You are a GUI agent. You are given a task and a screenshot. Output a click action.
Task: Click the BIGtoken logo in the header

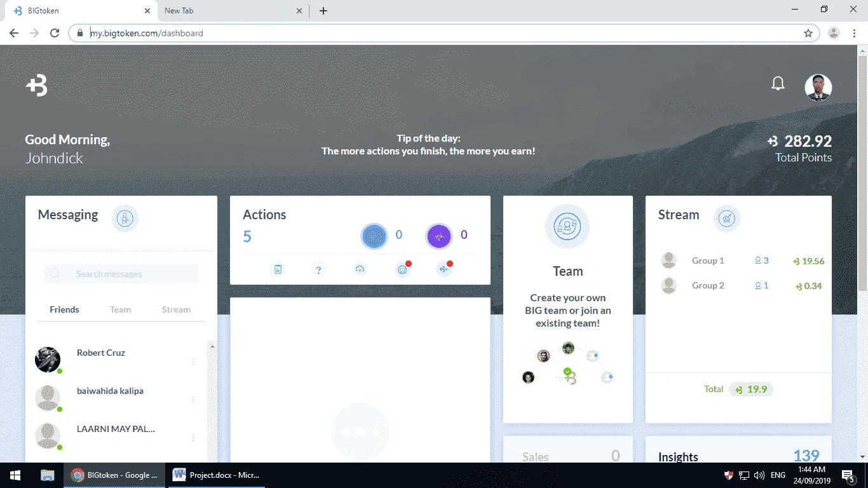click(x=36, y=85)
